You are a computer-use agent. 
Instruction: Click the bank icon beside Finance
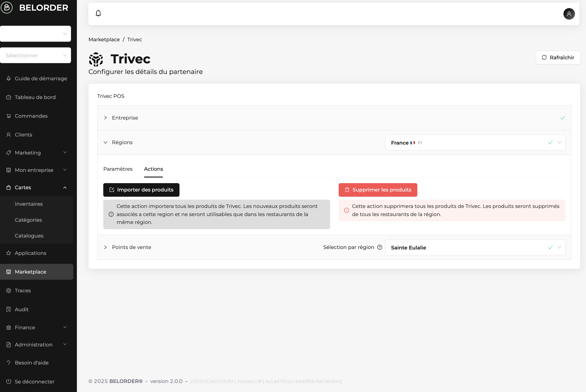pos(9,327)
